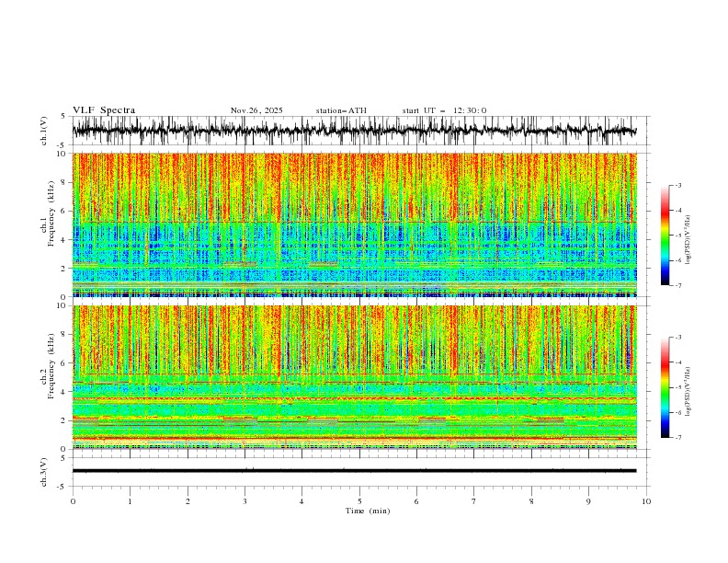Click time axis tick label "6"
Screen dimensions: 728x563
pyautogui.click(x=416, y=501)
